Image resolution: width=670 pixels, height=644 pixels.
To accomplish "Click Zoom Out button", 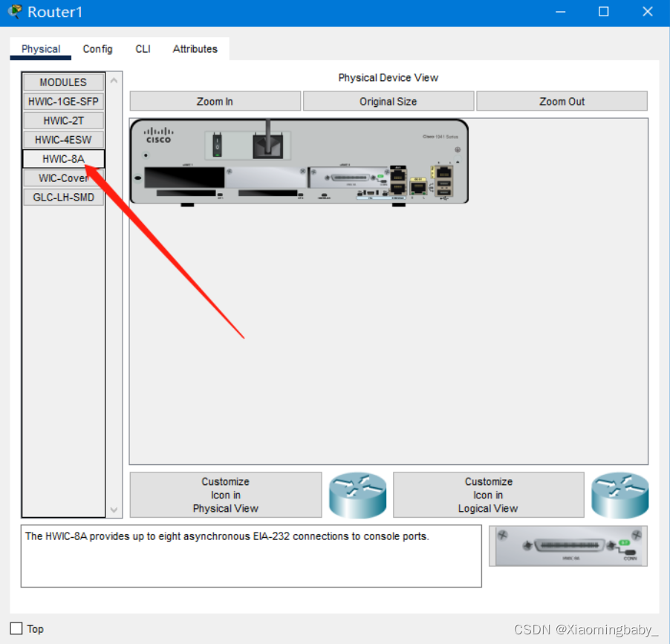I will pos(562,101).
